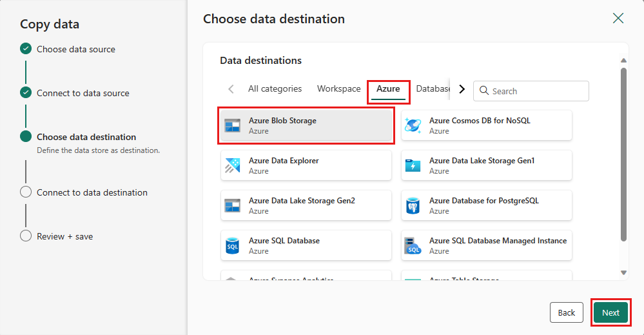
Task: Open the Workspace tab
Action: 338,89
